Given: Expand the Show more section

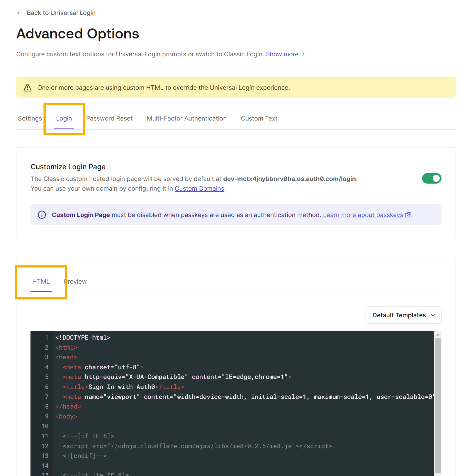Looking at the screenshot, I should [x=282, y=54].
